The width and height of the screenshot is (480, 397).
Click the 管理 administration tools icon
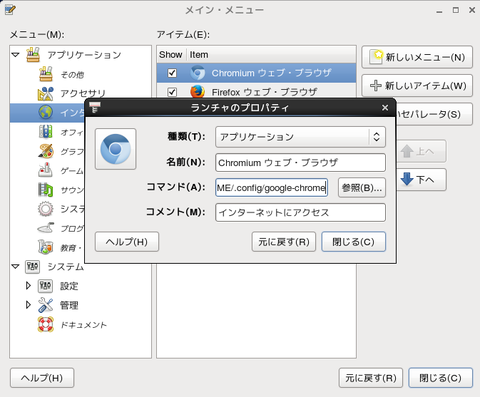45,305
